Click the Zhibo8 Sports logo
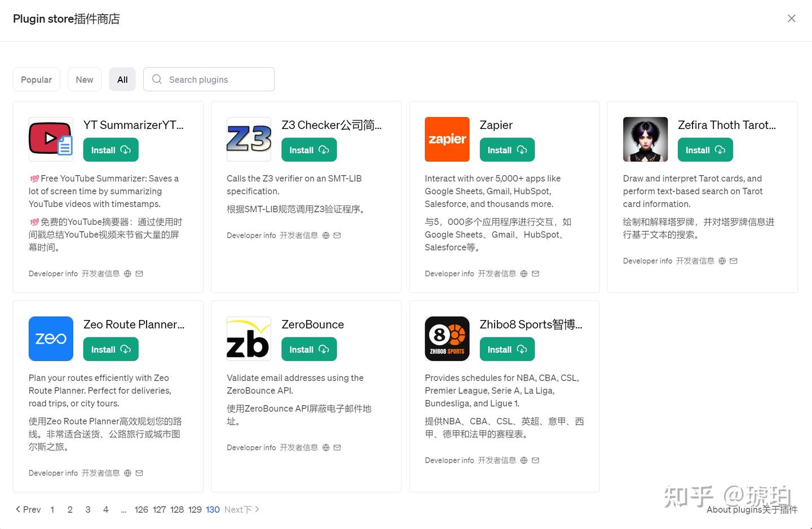This screenshot has height=529, width=812. pos(447,339)
